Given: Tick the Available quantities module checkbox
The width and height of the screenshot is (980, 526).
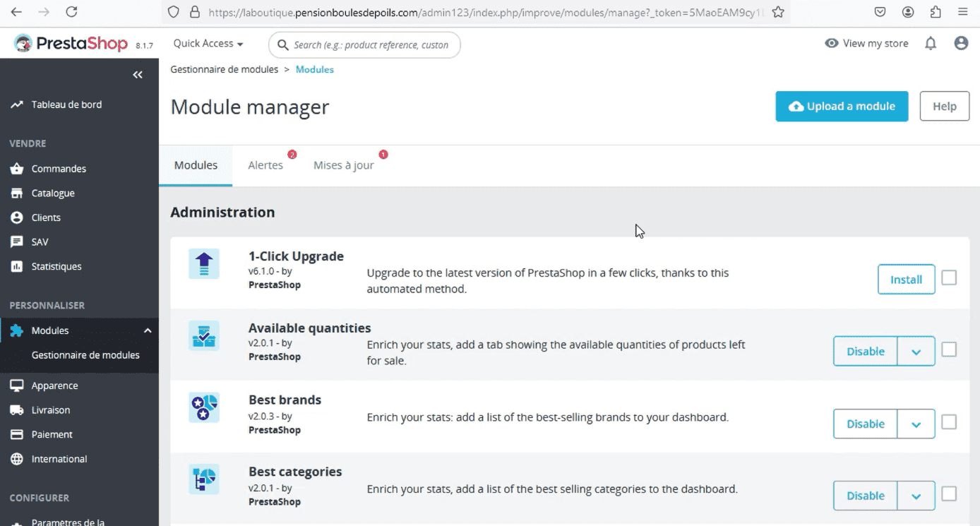Looking at the screenshot, I should point(949,349).
